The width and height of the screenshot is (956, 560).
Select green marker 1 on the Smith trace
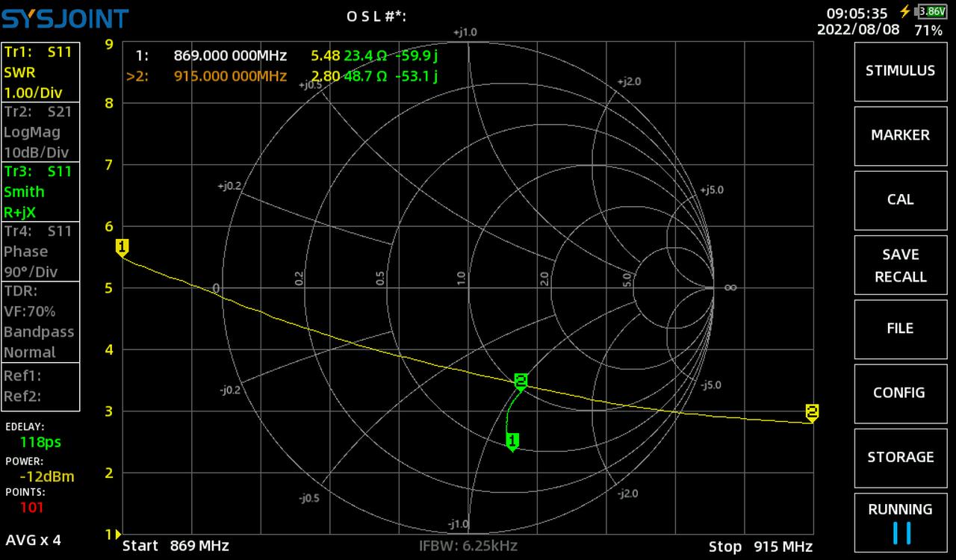pos(512,442)
